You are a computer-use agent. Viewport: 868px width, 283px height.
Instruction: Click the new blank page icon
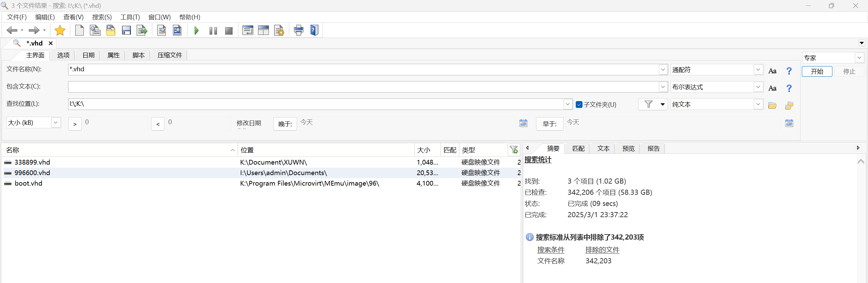coord(79,31)
